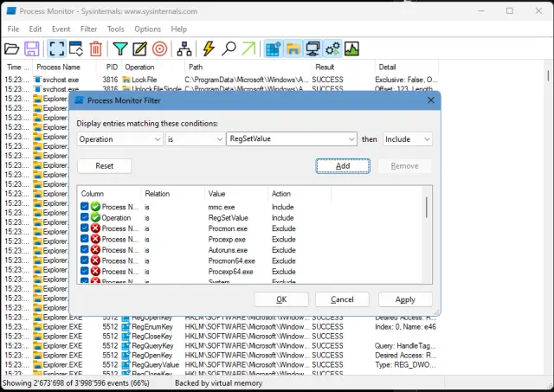Screen dimensions: 554x392
Task: Open the Tools menu
Action: pos(115,29)
